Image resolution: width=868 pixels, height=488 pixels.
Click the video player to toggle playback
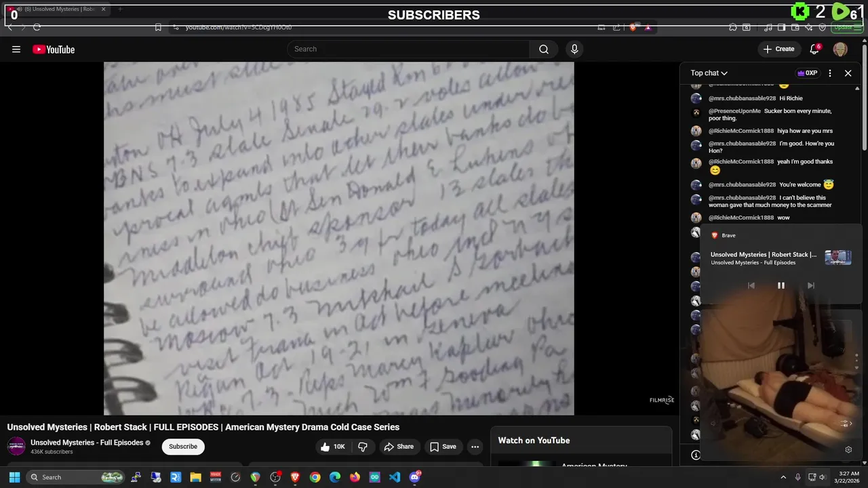coord(339,239)
